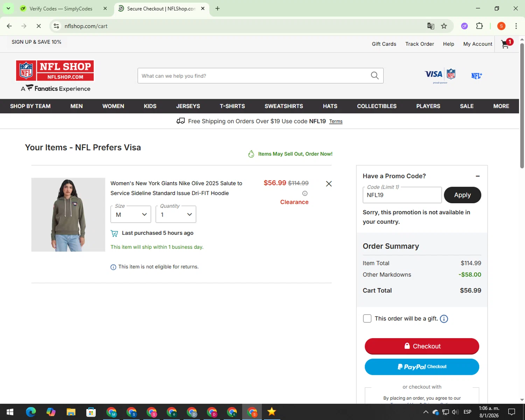Image resolution: width=525 pixels, height=420 pixels.
Task: Click the free shipping Terms link
Action: coord(336,121)
